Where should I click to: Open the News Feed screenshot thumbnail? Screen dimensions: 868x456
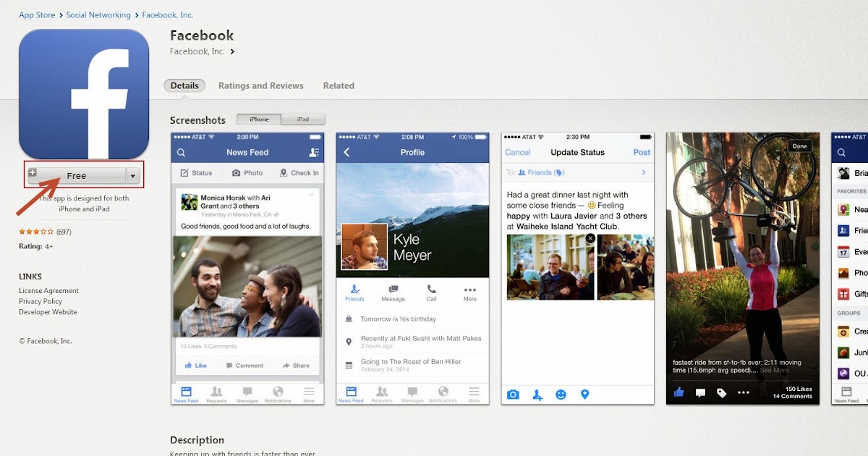tap(247, 269)
